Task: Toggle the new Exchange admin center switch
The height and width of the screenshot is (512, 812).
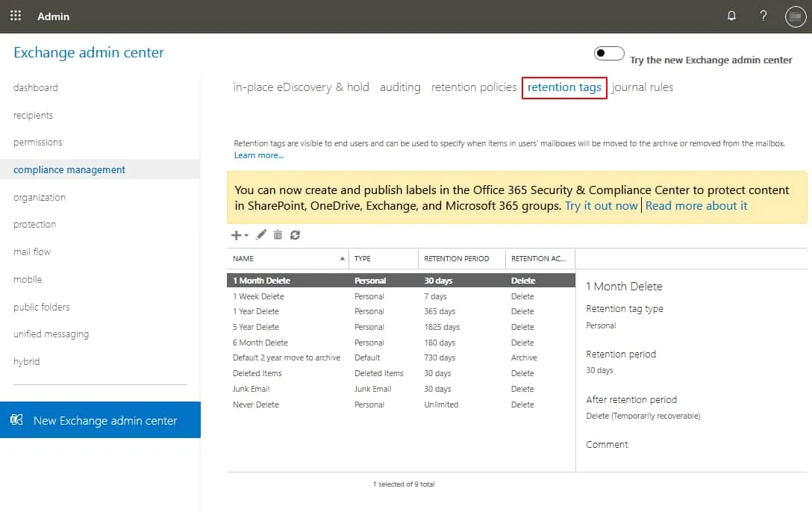Action: [x=609, y=54]
